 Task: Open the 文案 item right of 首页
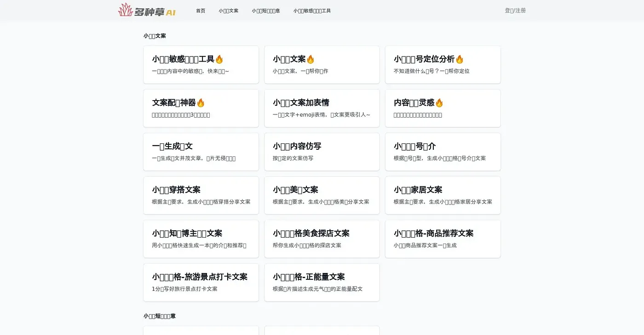point(229,11)
